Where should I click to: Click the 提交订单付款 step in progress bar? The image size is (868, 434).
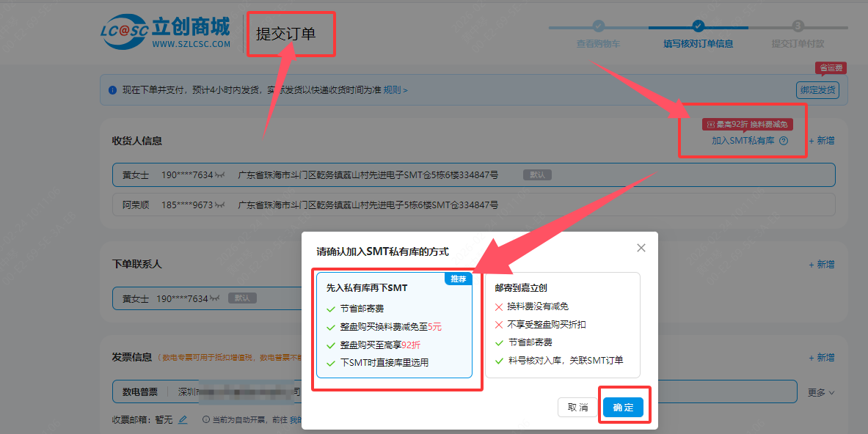(x=798, y=43)
